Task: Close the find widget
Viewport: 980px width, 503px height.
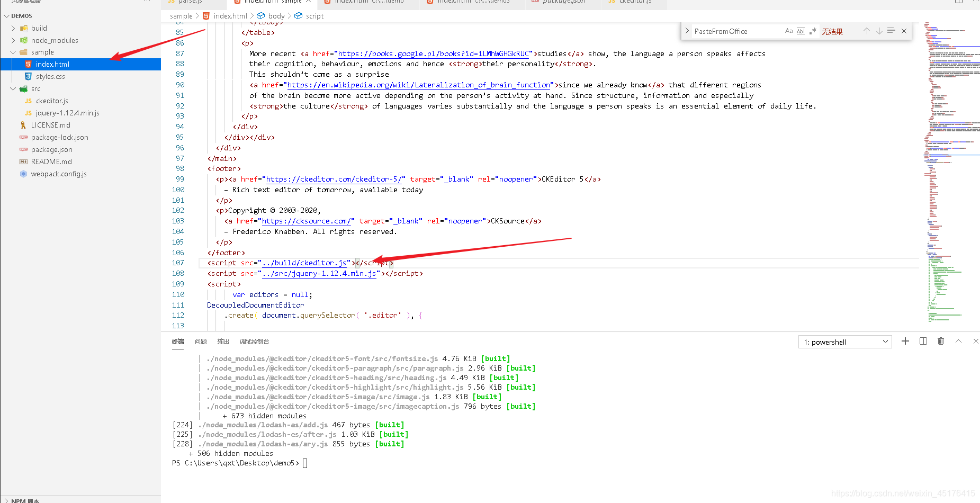Action: pyautogui.click(x=904, y=31)
